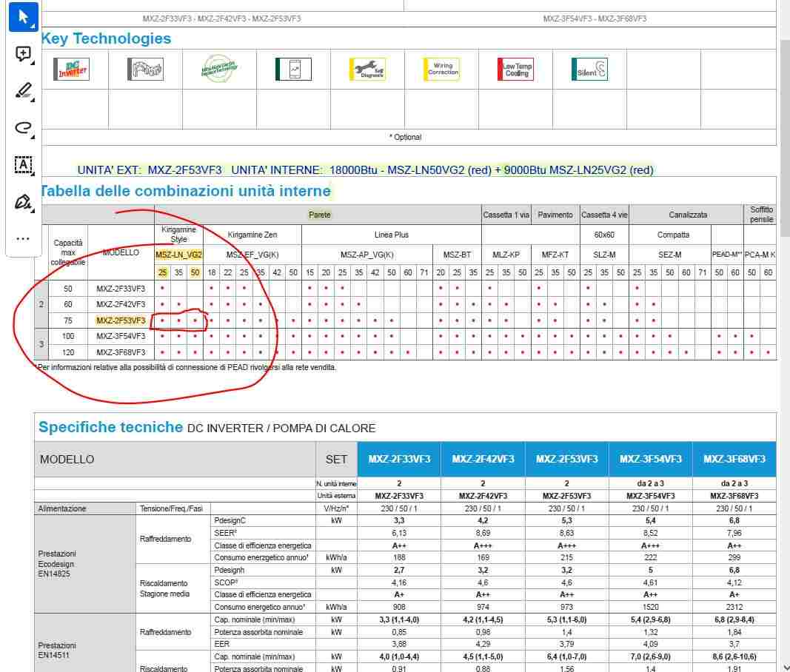Open the more tools ellipsis menu

[23, 239]
